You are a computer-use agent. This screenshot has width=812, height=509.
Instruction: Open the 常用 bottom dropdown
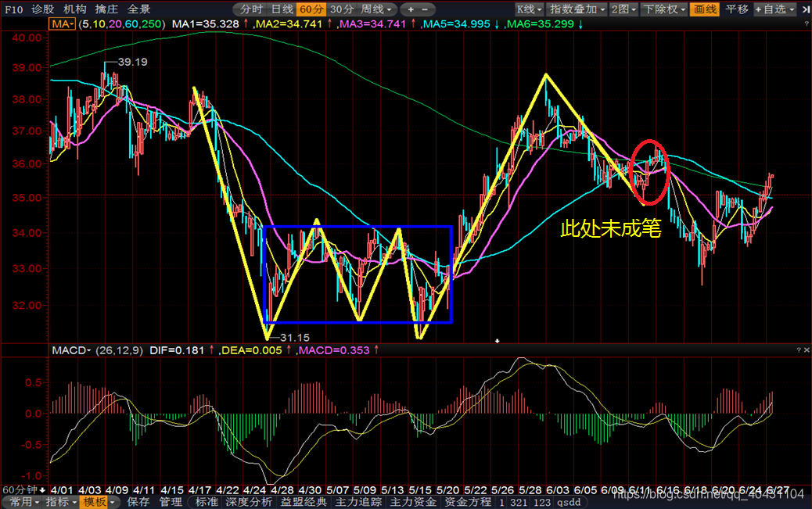pos(23,502)
